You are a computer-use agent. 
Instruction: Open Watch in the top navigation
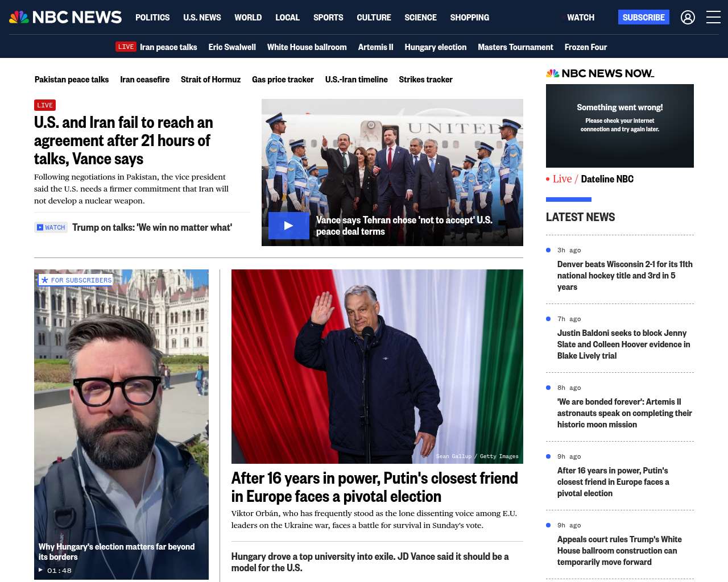580,18
